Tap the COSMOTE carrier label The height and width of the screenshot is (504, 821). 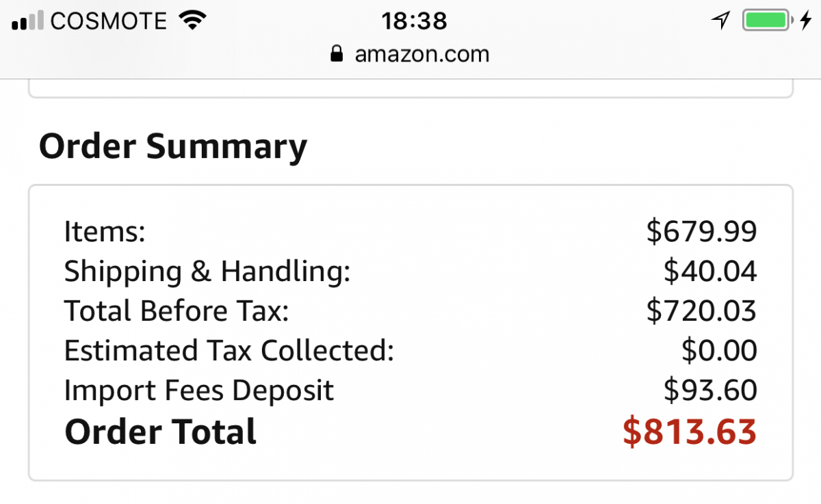pos(109,21)
